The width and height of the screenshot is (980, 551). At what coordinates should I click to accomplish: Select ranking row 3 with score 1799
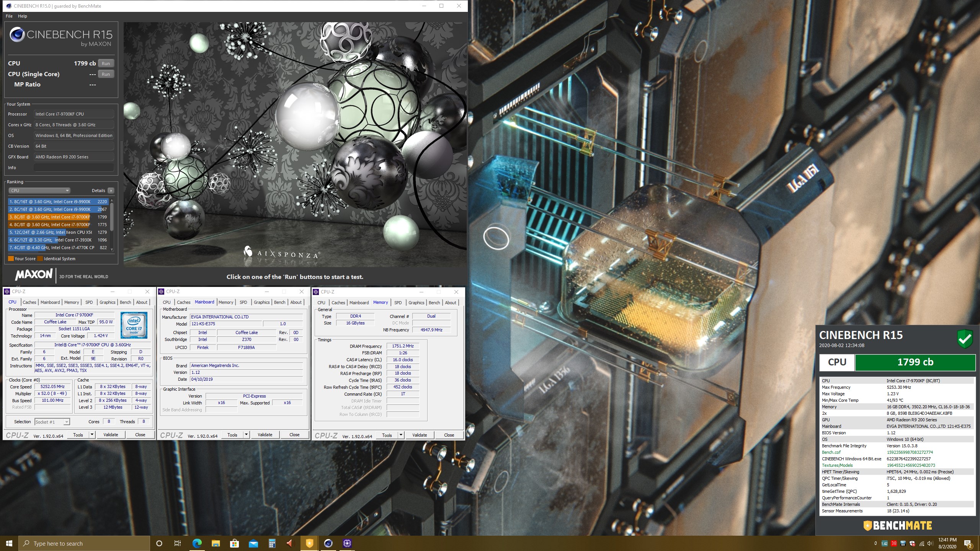[x=58, y=217]
